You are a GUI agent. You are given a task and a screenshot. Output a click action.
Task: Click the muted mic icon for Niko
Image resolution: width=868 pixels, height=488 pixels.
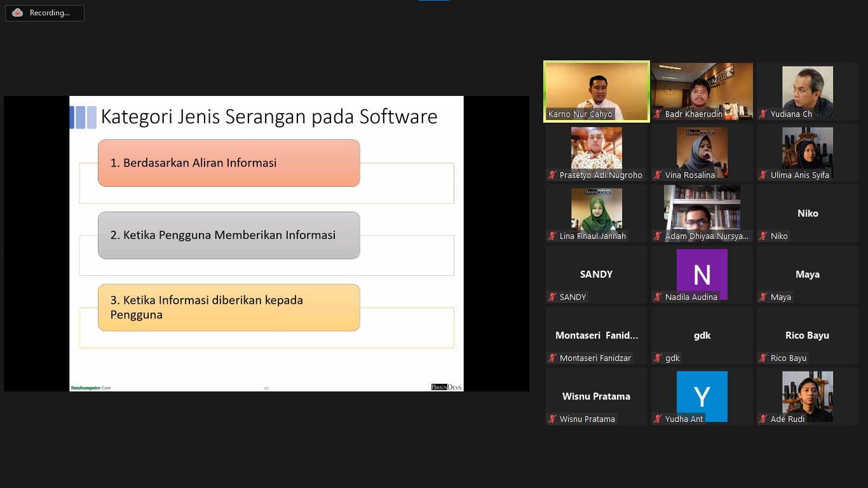pyautogui.click(x=764, y=236)
